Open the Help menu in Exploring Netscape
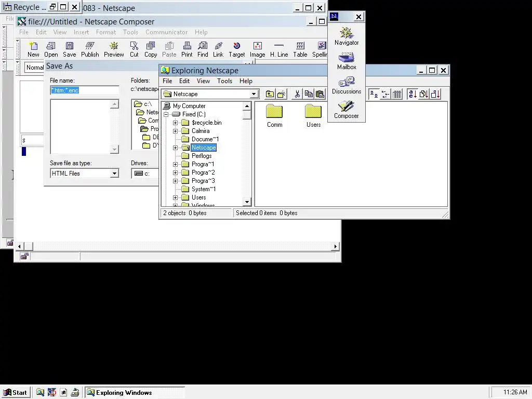The width and height of the screenshot is (532, 399). pyautogui.click(x=246, y=81)
